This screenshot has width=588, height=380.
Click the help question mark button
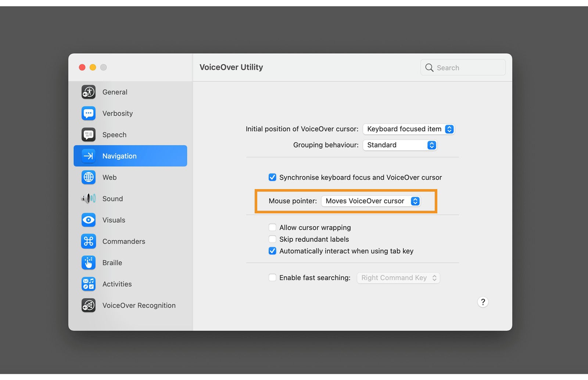tap(483, 302)
